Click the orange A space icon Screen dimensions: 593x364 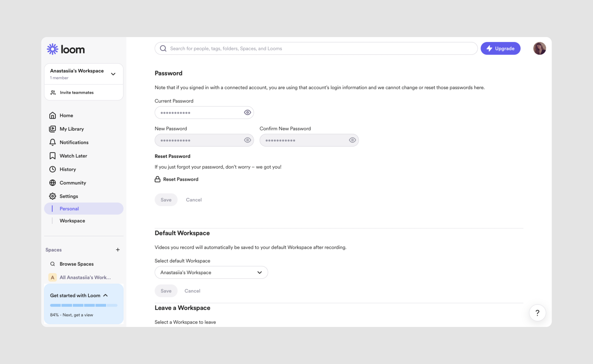coord(53,277)
